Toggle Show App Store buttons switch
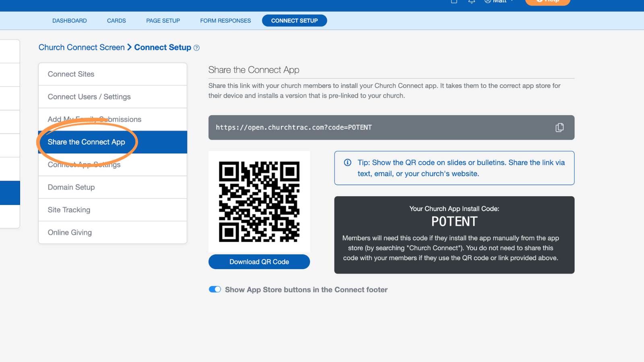This screenshot has height=362, width=644. (x=215, y=289)
